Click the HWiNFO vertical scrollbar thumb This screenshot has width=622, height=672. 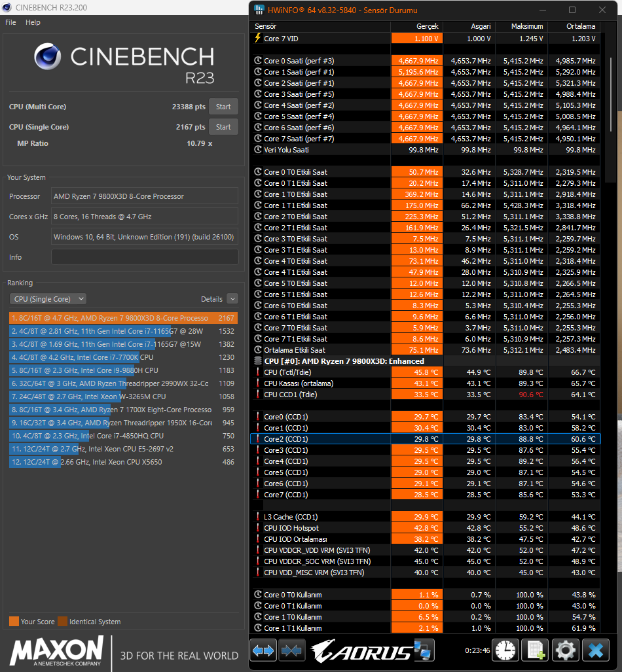click(x=611, y=94)
